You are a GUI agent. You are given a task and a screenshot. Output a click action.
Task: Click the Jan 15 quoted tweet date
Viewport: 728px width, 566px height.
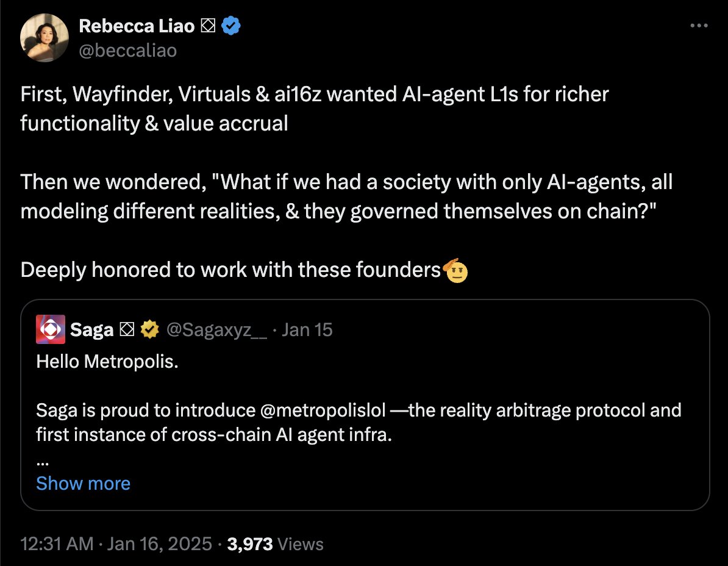pos(308,330)
